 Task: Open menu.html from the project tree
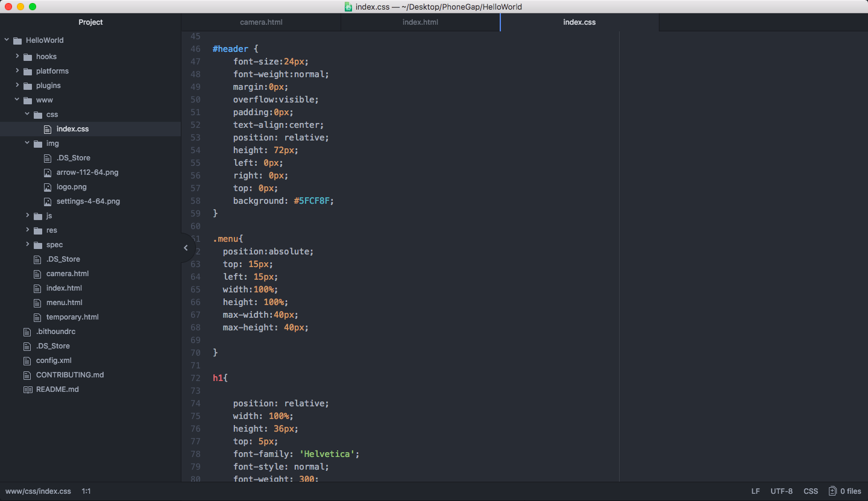(x=64, y=303)
